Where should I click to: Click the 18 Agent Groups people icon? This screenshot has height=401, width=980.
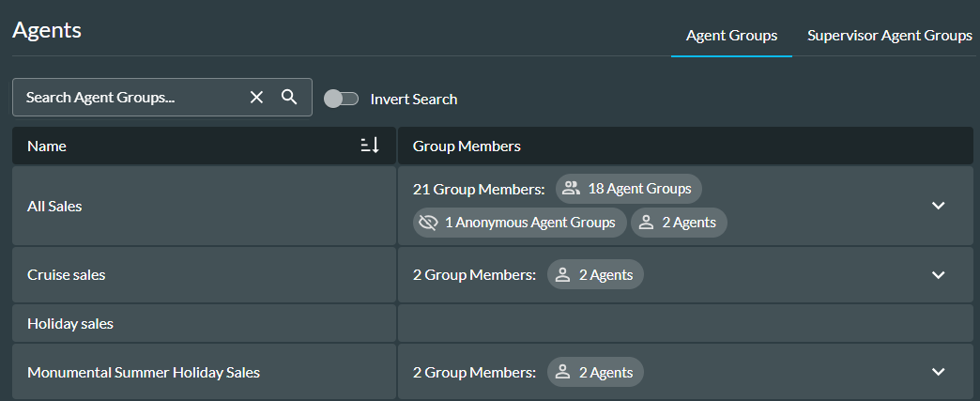(x=571, y=189)
